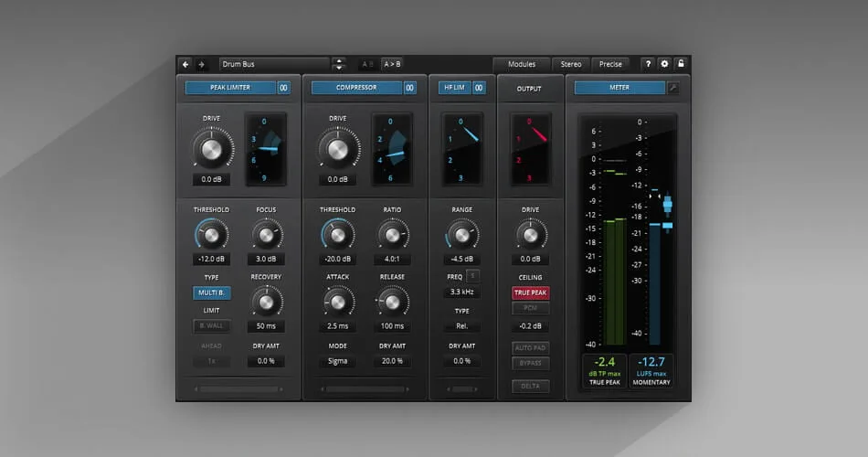Toggle Compressor stereo link icon
This screenshot has width=868, height=457.
coord(409,88)
